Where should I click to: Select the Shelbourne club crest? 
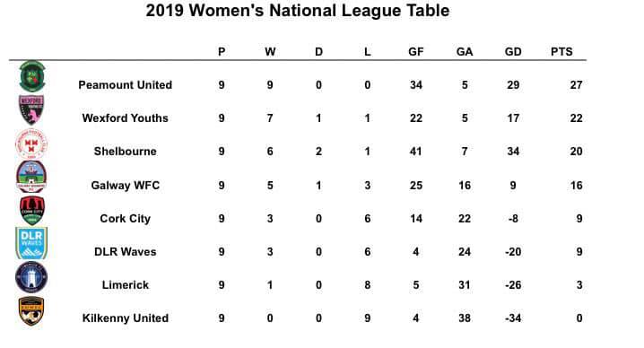coord(31,144)
